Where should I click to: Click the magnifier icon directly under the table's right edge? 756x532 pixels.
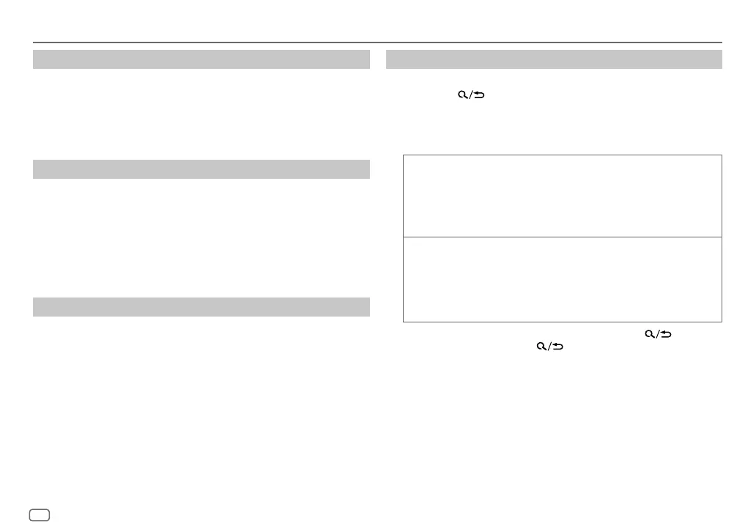pyautogui.click(x=648, y=333)
